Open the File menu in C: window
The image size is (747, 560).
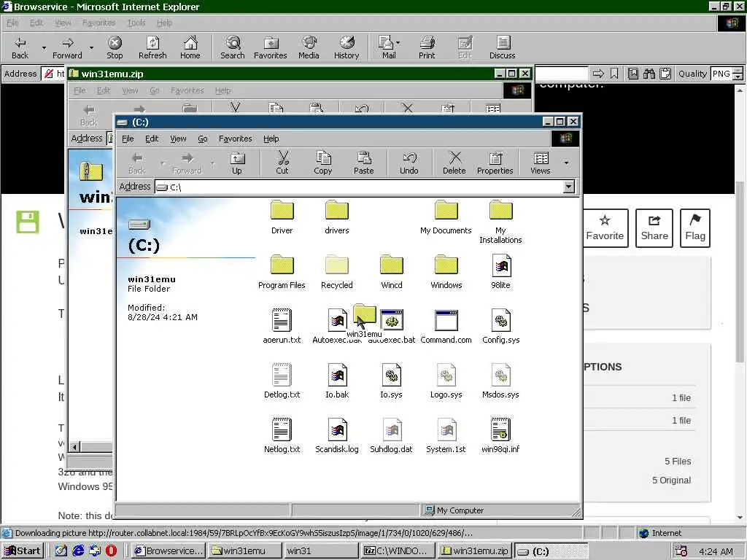(x=128, y=139)
